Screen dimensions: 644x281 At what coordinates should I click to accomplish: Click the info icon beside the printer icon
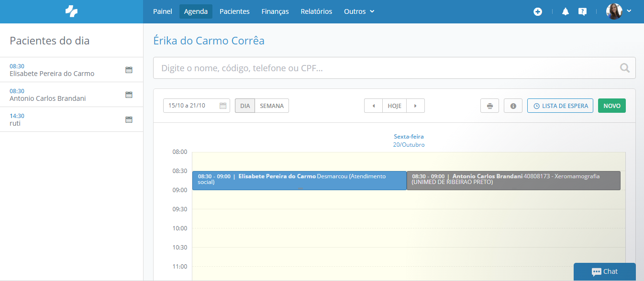(x=513, y=105)
